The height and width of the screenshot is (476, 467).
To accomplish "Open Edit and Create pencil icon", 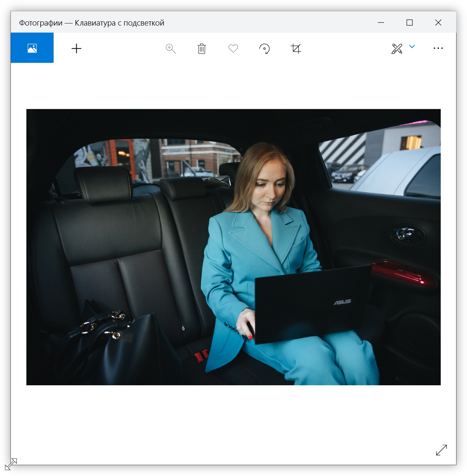I will coord(397,49).
